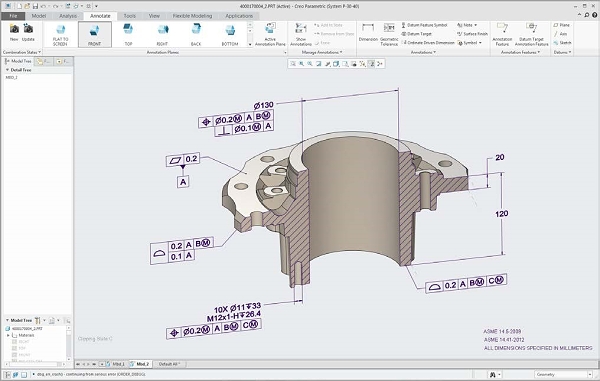Click the last icon in graphics toolbar
The width and height of the screenshot is (600, 381).
[380, 64]
